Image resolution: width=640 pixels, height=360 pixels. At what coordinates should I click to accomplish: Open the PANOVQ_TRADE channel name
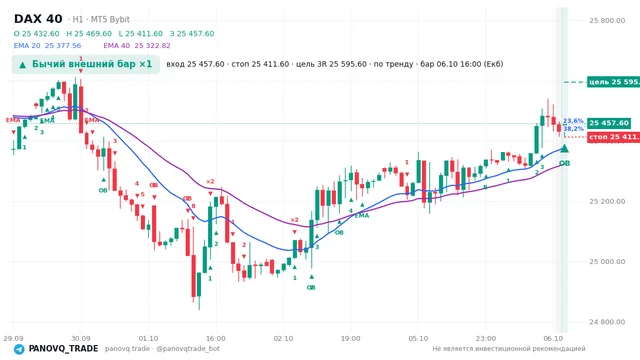point(63,349)
